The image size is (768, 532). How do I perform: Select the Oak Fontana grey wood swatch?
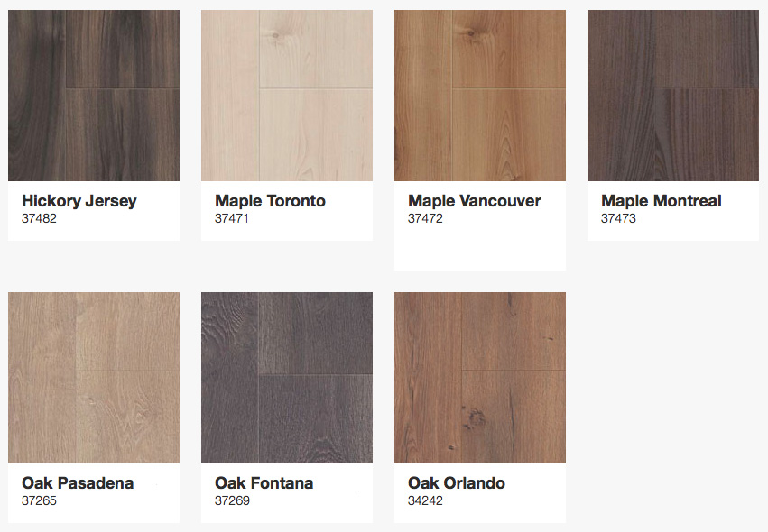[x=286, y=378]
